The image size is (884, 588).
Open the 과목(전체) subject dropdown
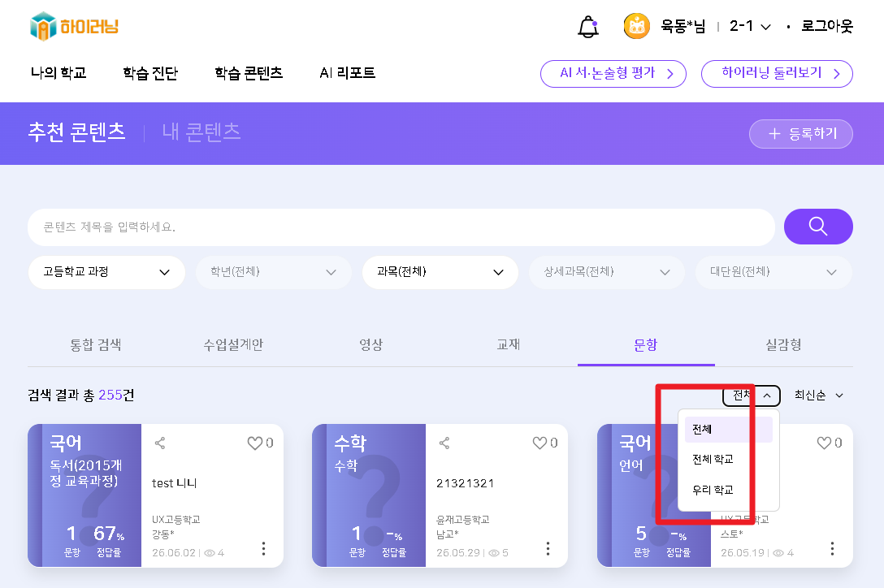[440, 272]
